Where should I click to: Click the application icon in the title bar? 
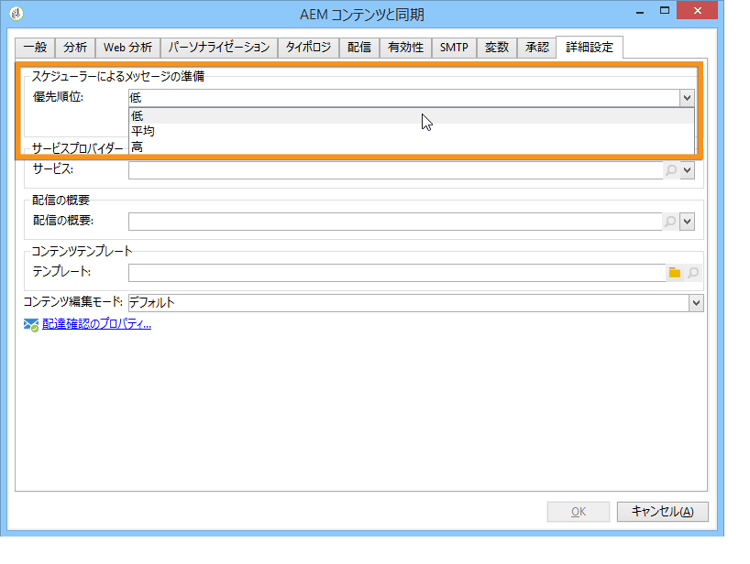(x=16, y=13)
